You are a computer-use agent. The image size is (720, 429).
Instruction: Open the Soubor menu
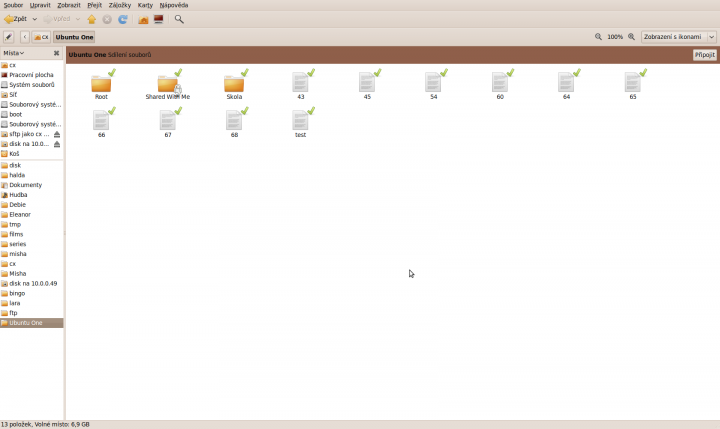click(13, 5)
